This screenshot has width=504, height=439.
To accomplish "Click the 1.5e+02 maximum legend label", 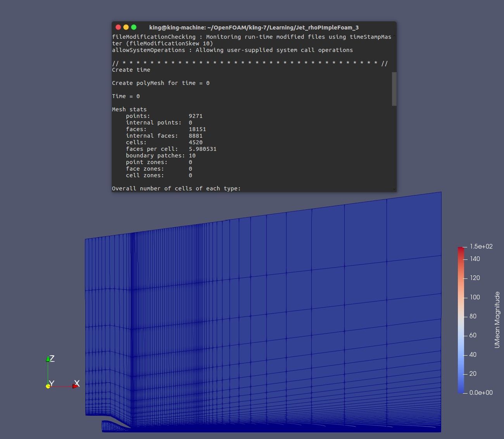I will [x=481, y=247].
